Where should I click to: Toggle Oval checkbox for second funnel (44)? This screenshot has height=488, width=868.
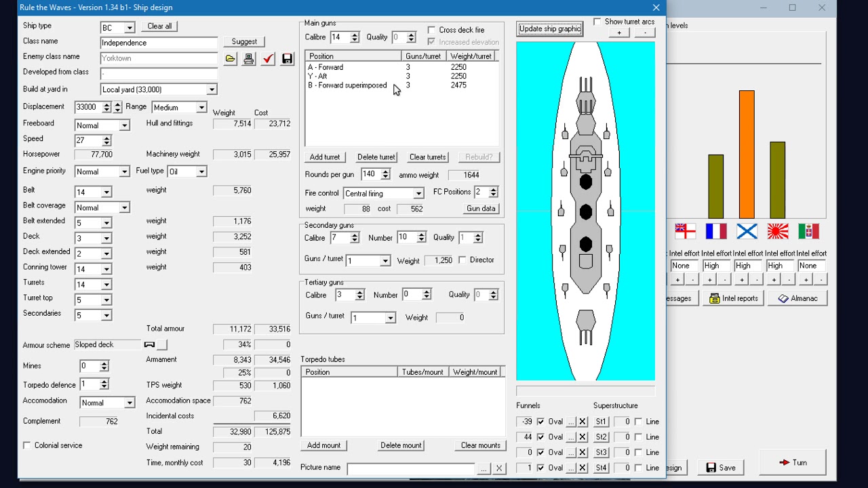tap(540, 437)
